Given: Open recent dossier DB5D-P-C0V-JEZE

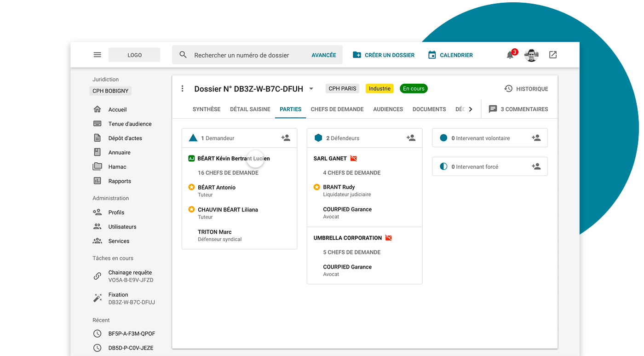Looking at the screenshot, I should 124,348.
